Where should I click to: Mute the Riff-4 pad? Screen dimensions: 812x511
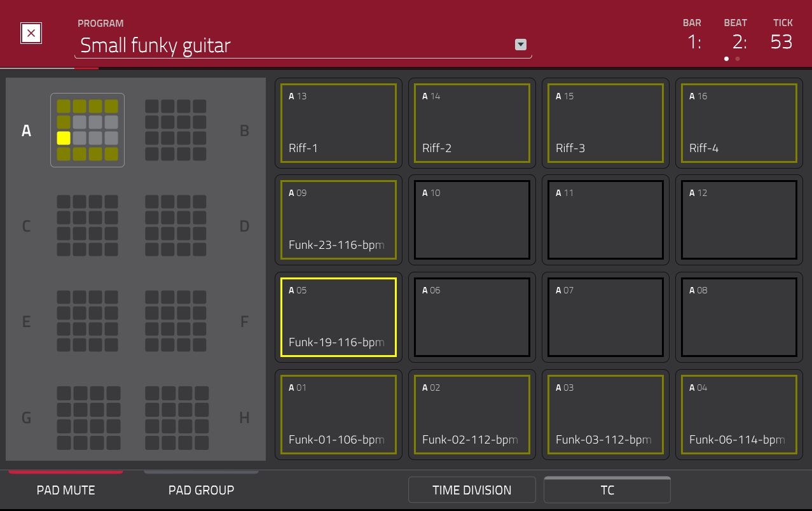coord(738,123)
